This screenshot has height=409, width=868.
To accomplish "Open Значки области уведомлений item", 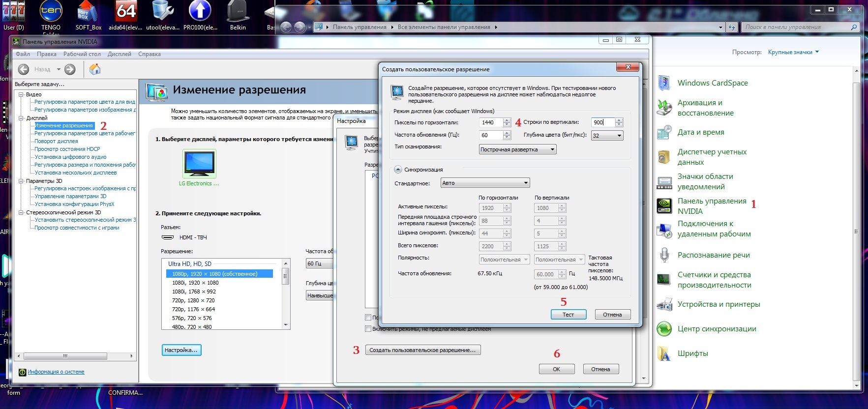I will (705, 181).
